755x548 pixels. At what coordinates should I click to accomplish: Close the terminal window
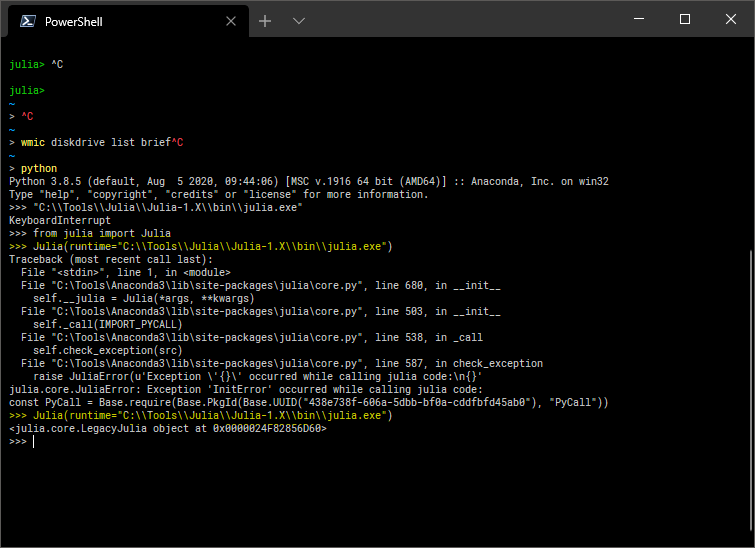(731, 19)
